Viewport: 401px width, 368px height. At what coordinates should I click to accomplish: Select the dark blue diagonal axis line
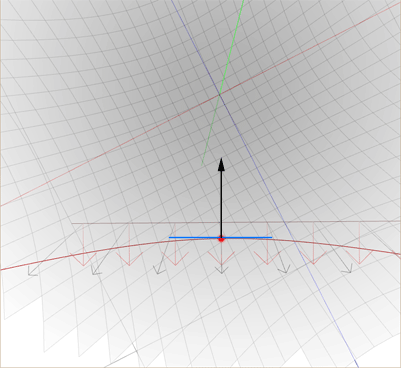tap(263, 183)
